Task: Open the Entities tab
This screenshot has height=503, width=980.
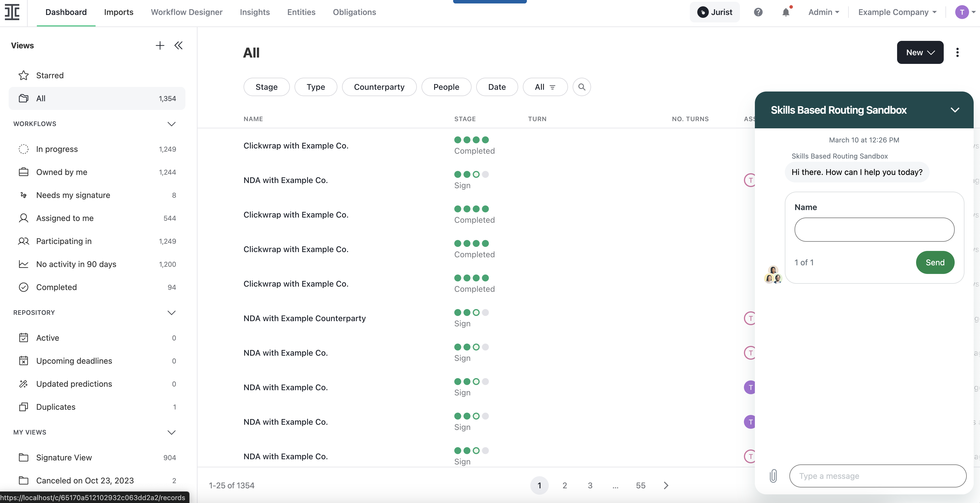Action: (x=301, y=12)
